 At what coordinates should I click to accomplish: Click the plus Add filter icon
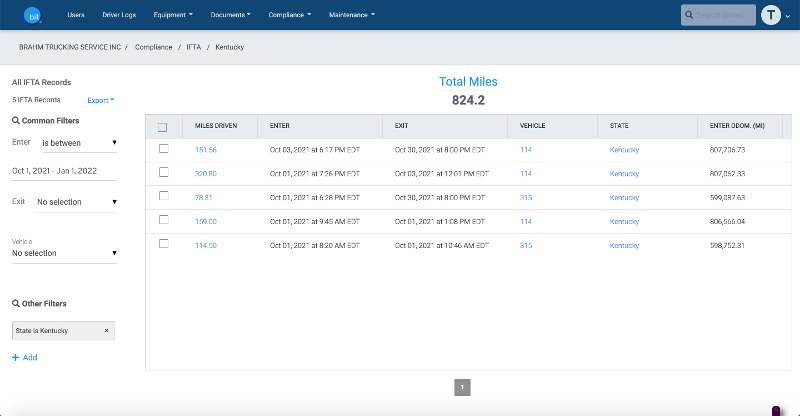pos(16,357)
